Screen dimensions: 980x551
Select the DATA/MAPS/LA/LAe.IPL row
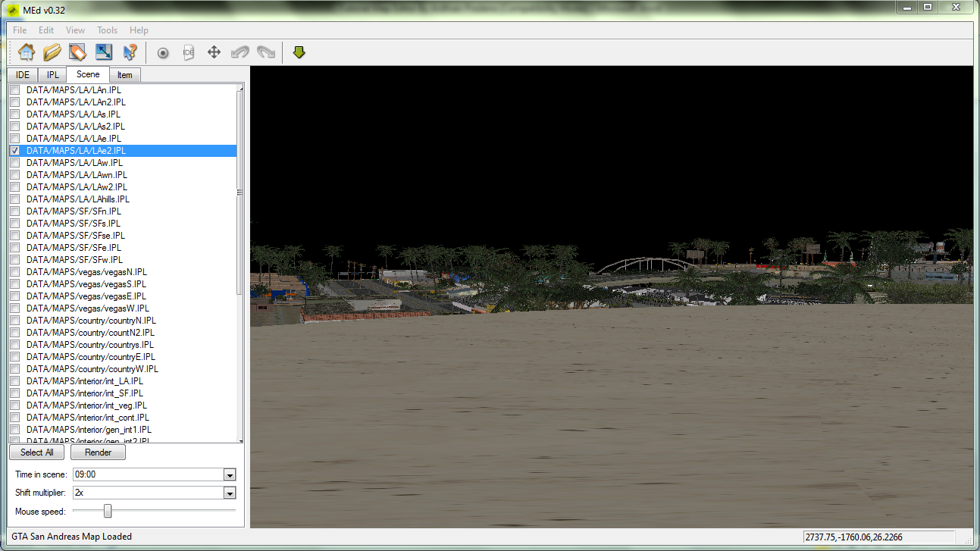123,139
